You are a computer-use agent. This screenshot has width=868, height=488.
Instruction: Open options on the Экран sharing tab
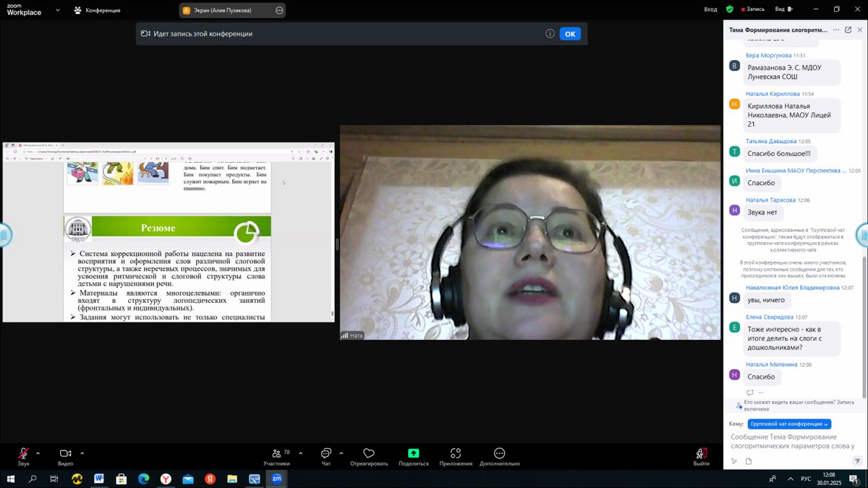(279, 10)
